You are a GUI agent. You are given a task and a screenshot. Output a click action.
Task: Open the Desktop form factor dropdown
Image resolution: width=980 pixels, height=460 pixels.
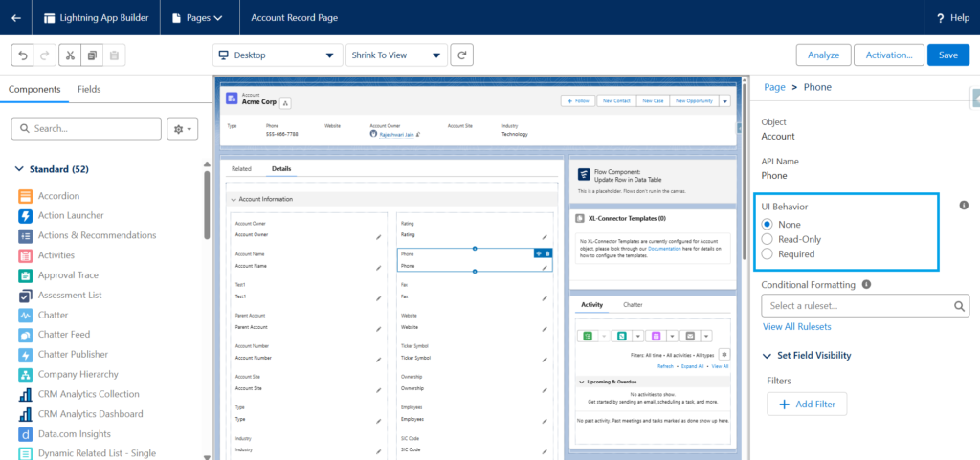[x=277, y=55]
